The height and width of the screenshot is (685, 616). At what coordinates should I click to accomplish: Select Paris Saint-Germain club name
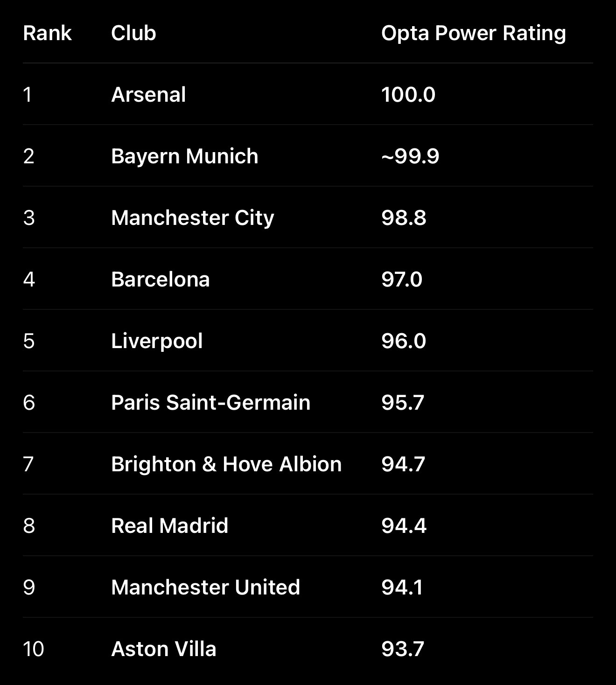[210, 403]
